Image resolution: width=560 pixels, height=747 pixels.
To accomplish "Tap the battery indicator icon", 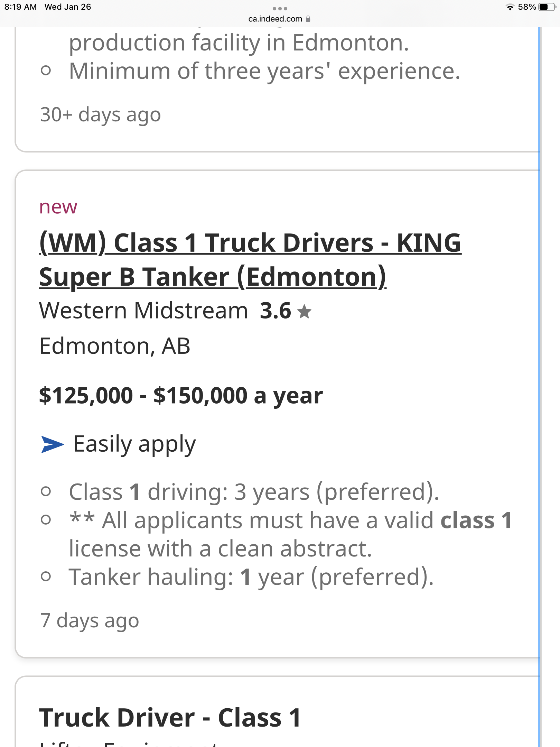I will click(547, 7).
